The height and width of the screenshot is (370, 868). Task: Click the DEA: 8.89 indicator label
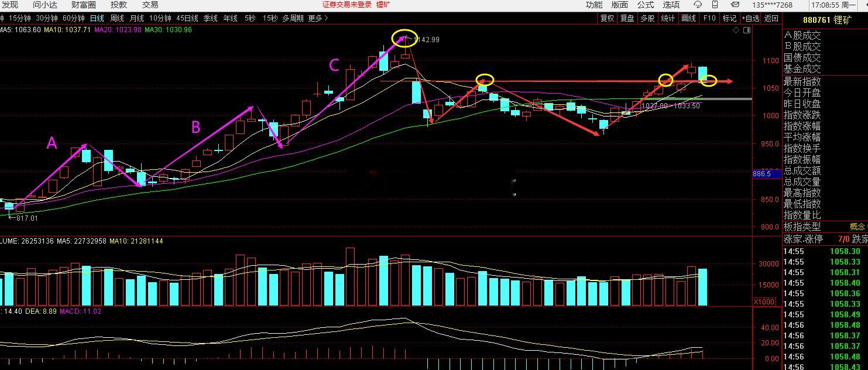click(x=41, y=311)
